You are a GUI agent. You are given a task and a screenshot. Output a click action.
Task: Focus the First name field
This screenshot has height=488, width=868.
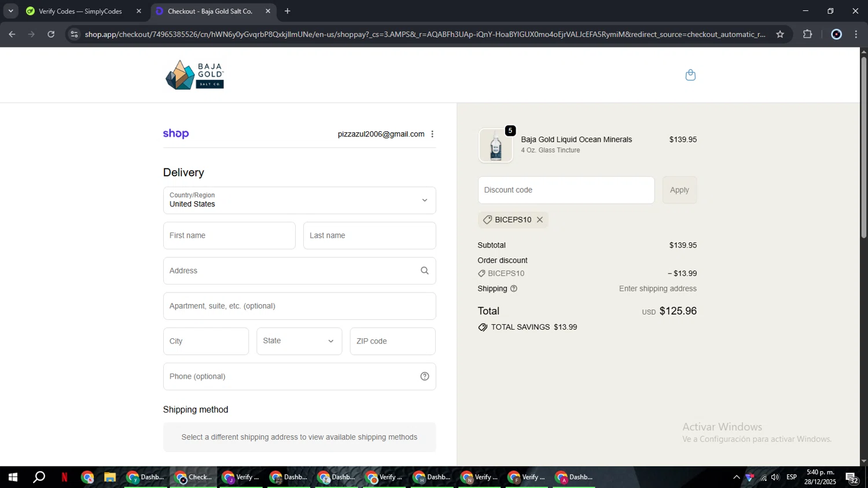pos(229,235)
